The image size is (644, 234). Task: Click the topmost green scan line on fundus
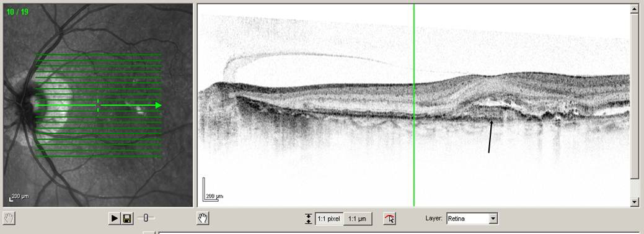coord(98,55)
